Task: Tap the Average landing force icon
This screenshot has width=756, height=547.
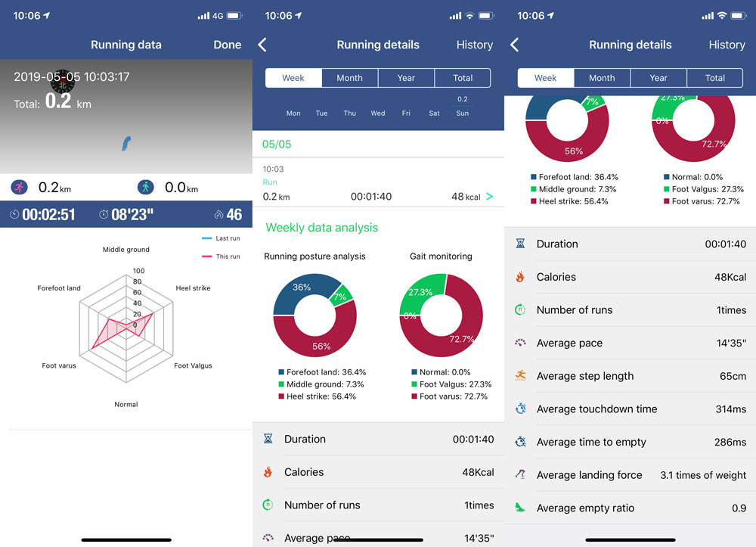Action: point(520,474)
